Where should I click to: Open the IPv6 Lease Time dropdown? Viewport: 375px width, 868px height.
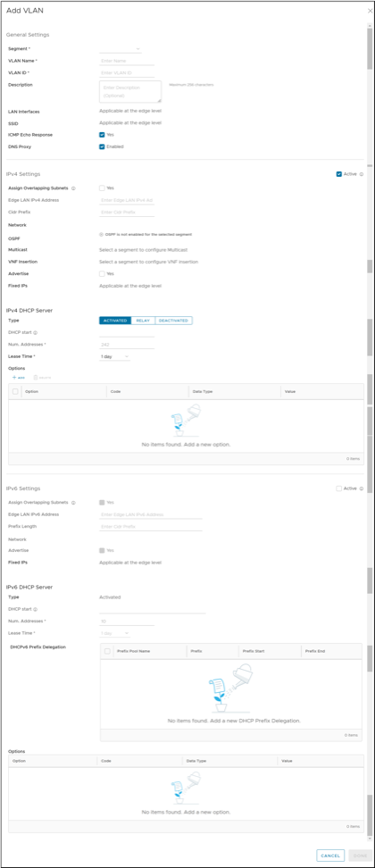pyautogui.click(x=114, y=633)
